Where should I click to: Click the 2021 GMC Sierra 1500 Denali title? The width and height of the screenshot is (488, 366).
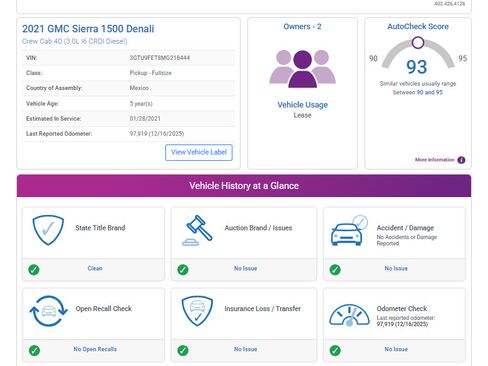pos(88,29)
